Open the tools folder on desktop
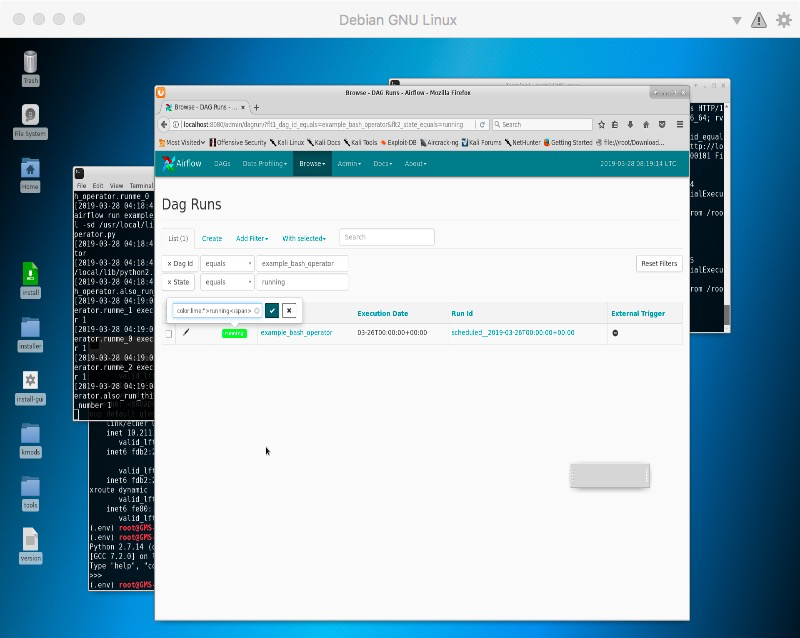This screenshot has width=800, height=638. click(30, 494)
